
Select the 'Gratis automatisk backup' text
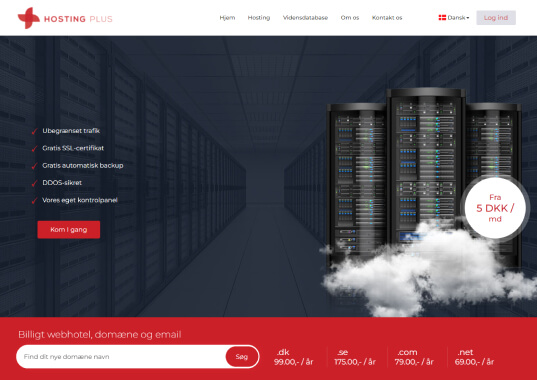83,165
